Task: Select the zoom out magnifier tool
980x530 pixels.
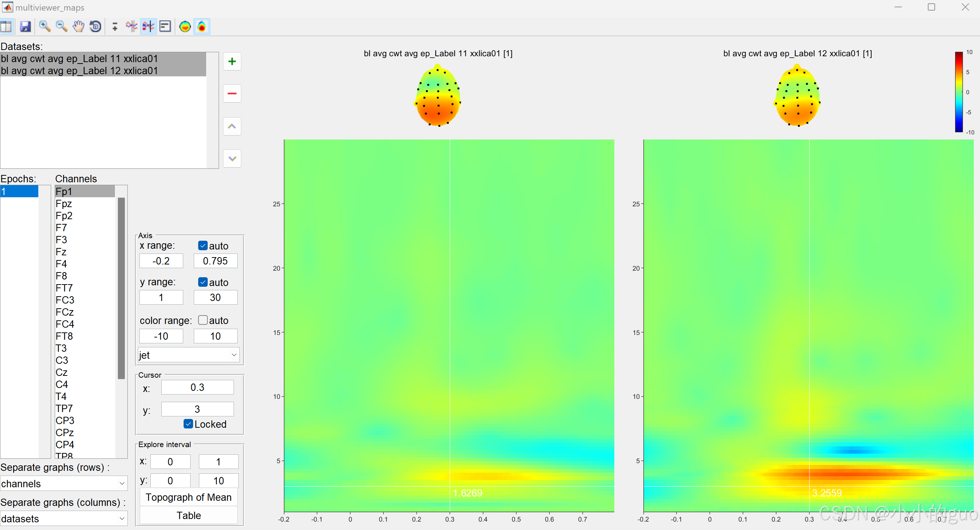Action: (x=59, y=26)
